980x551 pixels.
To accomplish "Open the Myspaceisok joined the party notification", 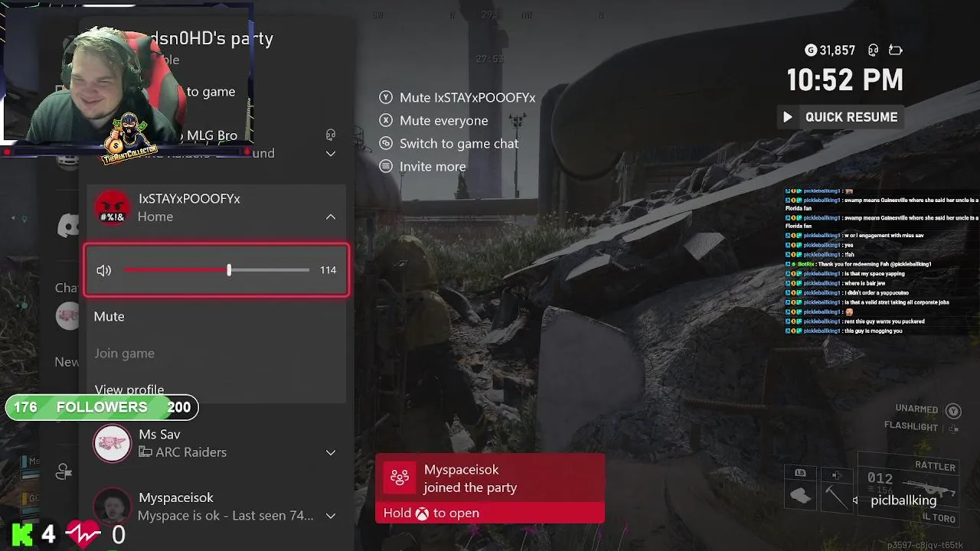I will tap(490, 488).
